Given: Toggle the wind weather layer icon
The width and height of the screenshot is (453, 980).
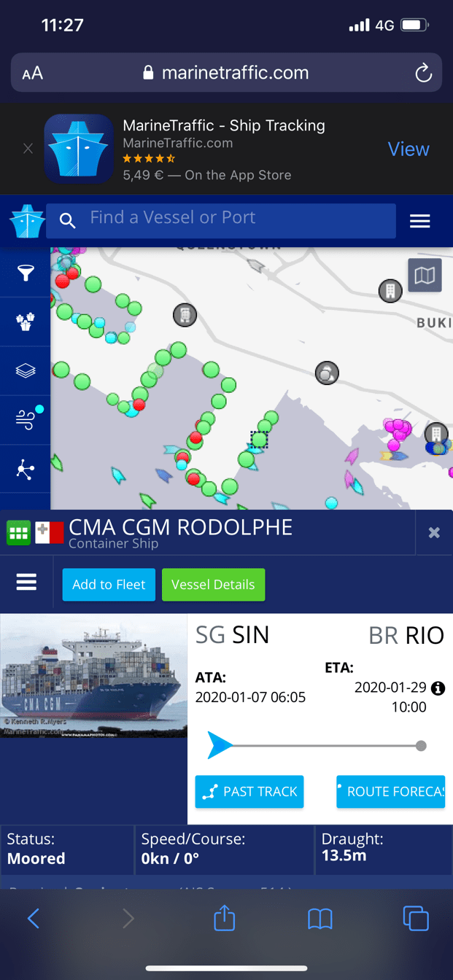Looking at the screenshot, I should coord(26,420).
